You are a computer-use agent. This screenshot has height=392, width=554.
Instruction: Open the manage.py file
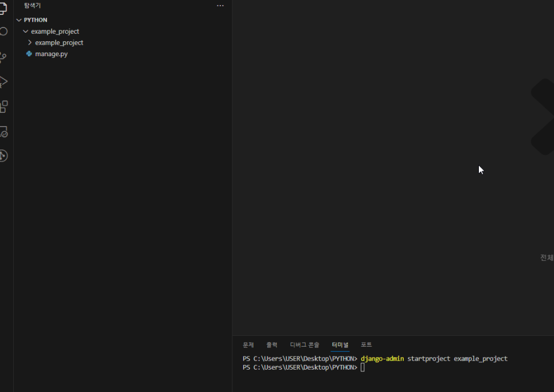51,54
